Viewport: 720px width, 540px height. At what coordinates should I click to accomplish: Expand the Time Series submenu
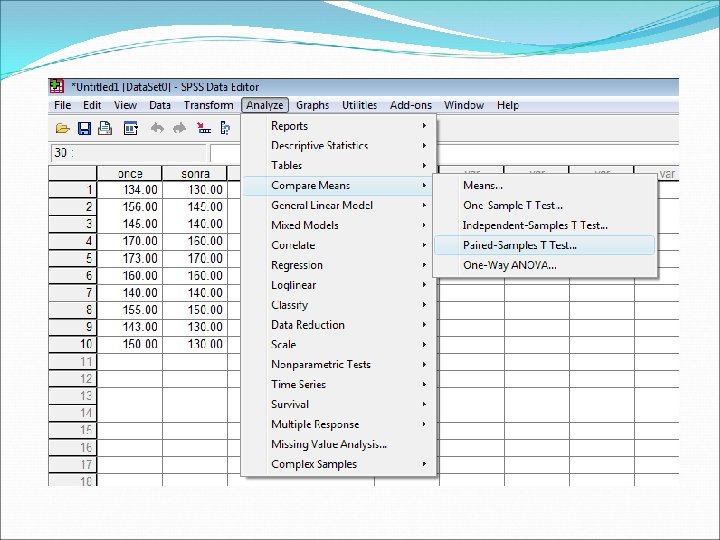339,384
